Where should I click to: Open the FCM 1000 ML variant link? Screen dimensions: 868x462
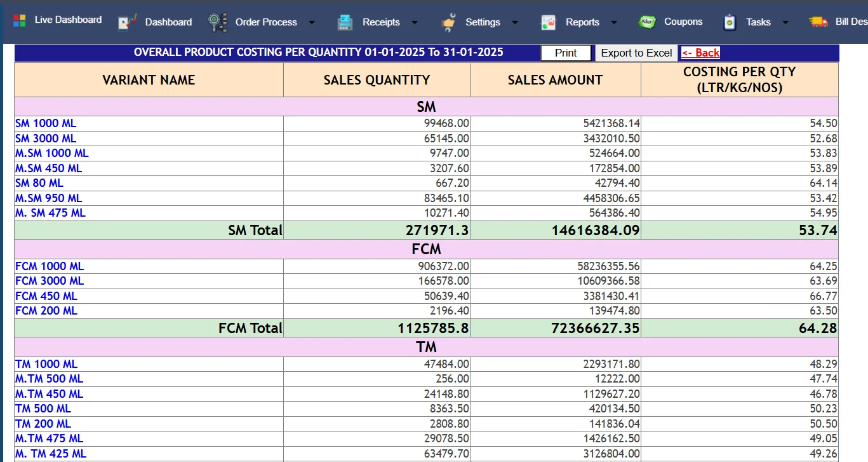tap(50, 266)
